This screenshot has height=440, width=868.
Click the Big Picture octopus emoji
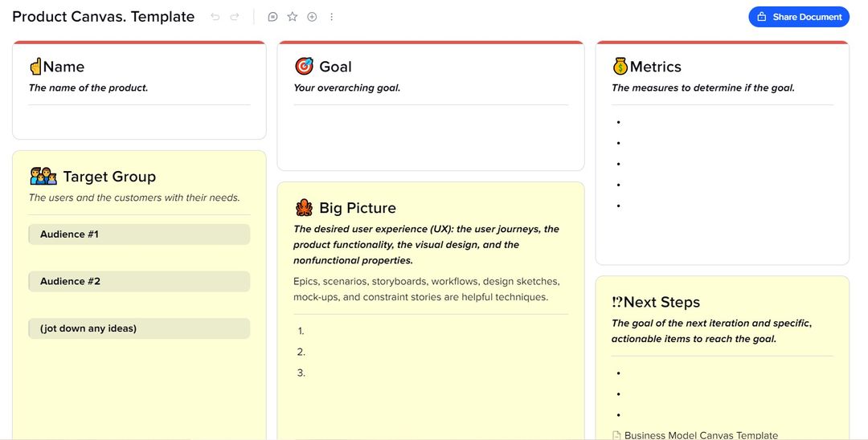coord(304,208)
